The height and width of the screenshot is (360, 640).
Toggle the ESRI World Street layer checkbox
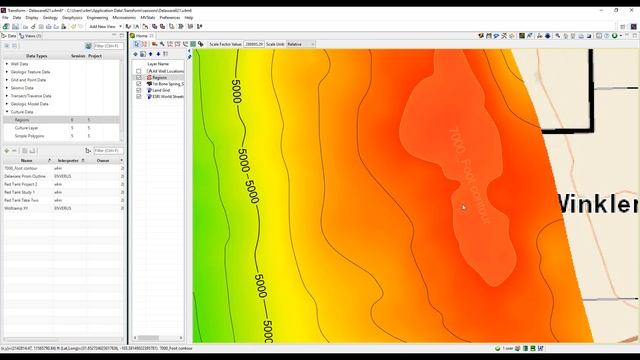coord(139,97)
